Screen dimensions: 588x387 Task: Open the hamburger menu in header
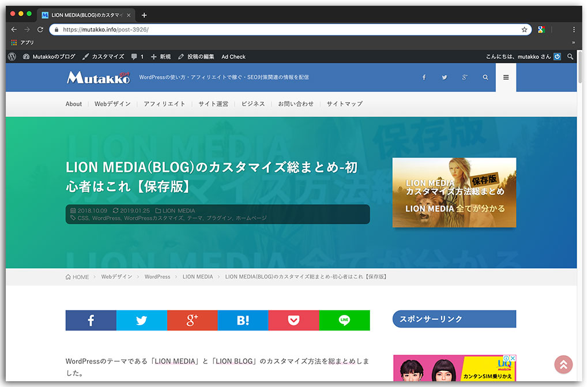(506, 77)
